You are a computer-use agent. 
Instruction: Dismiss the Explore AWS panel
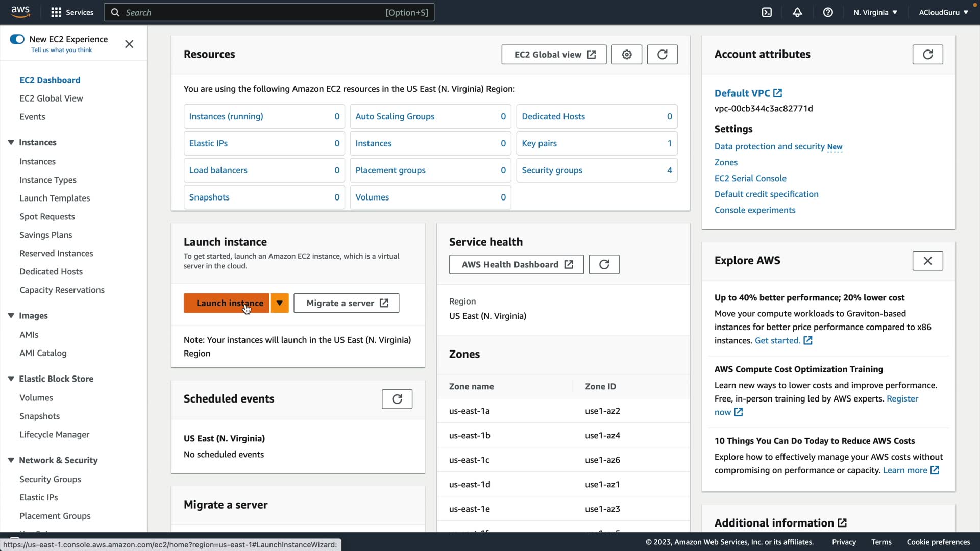tap(927, 261)
